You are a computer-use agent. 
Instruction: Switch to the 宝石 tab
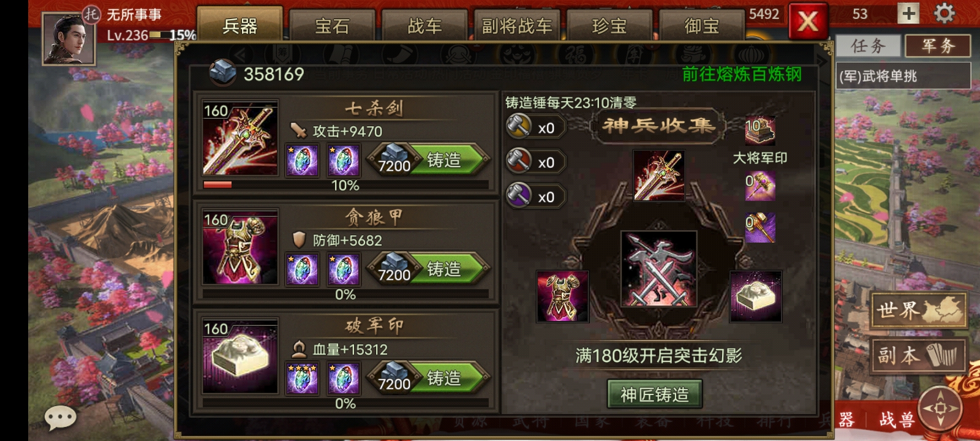332,26
